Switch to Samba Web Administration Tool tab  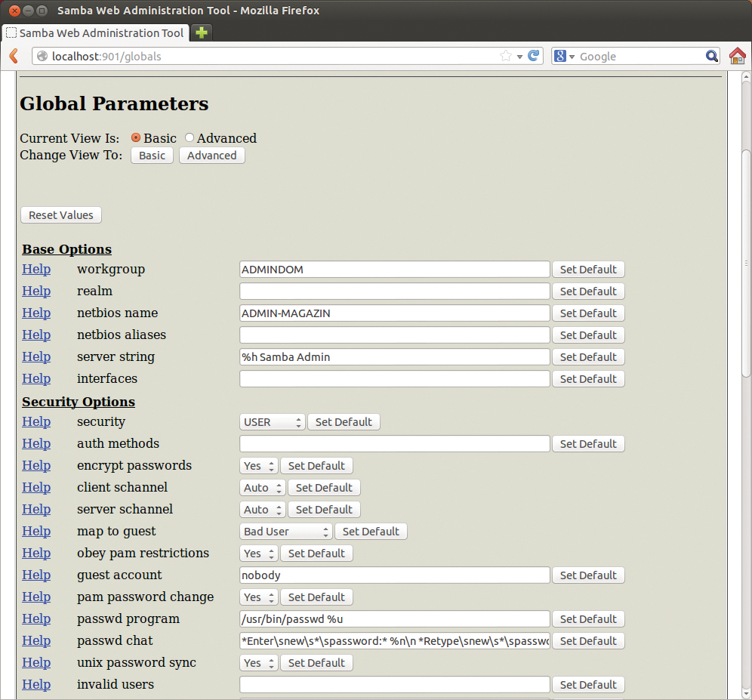pos(95,32)
